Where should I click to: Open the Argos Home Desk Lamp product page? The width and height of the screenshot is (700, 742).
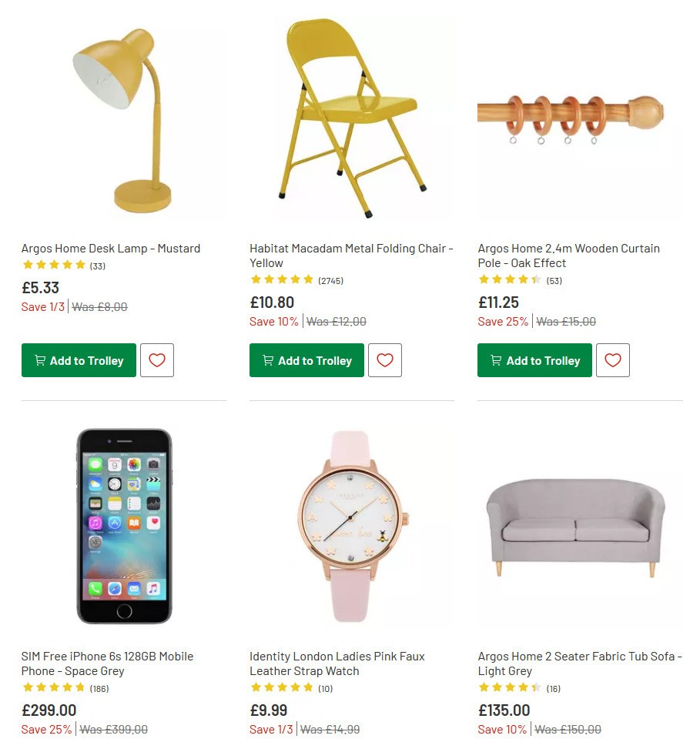click(110, 248)
